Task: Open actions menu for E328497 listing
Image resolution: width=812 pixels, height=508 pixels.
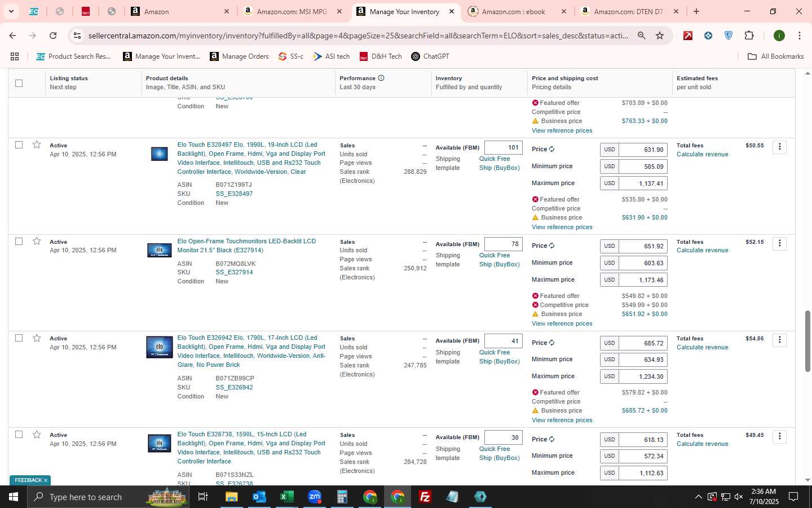Action: tap(780, 147)
